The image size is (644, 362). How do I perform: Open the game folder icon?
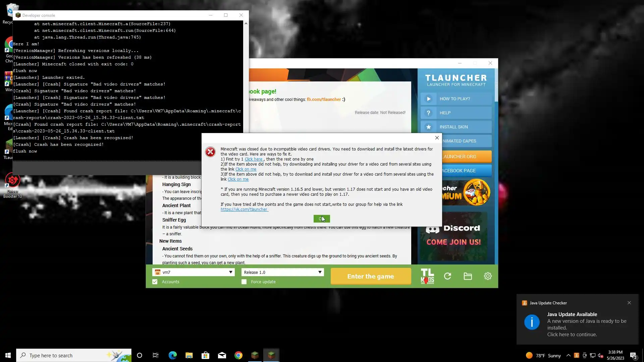pos(468,276)
